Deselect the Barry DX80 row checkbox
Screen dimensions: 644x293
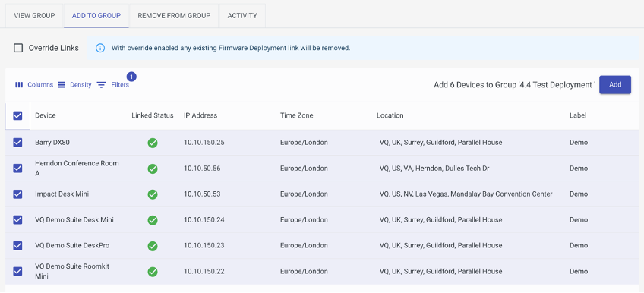17,143
